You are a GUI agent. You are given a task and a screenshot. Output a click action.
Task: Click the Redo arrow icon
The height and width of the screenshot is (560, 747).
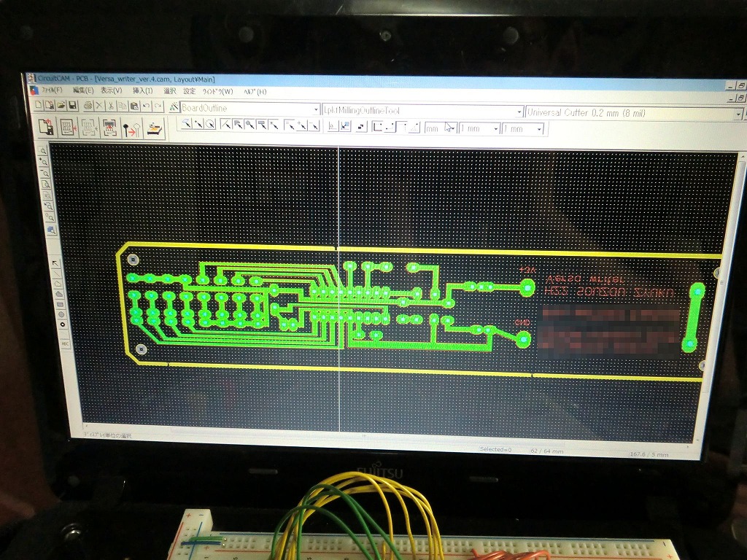tap(158, 106)
